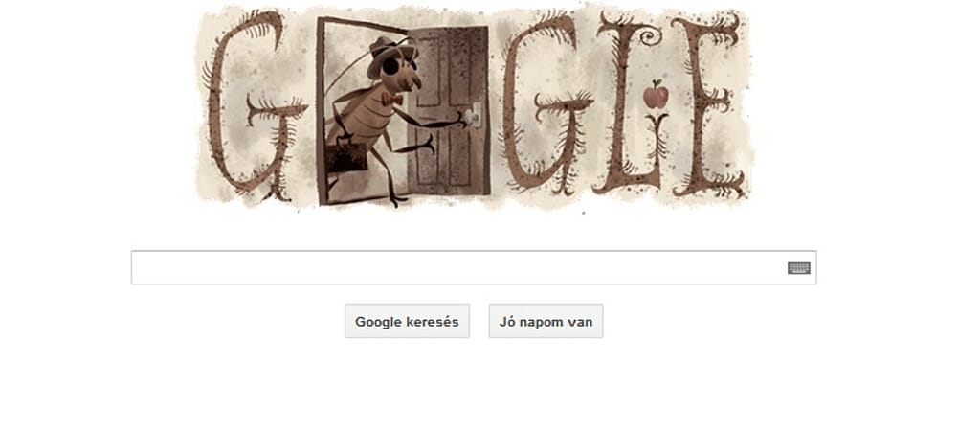Click the insect's large dark eye
The image size is (980, 431).
pyautogui.click(x=391, y=67)
